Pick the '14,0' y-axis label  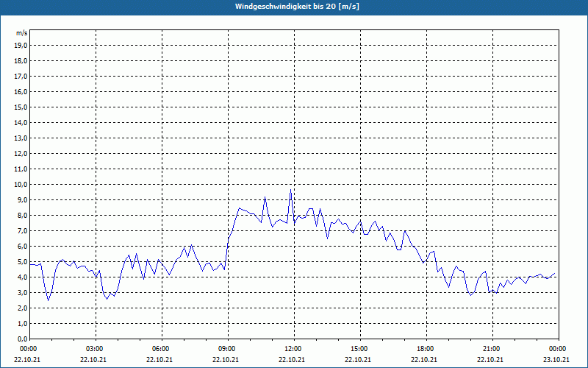pyautogui.click(x=21, y=122)
